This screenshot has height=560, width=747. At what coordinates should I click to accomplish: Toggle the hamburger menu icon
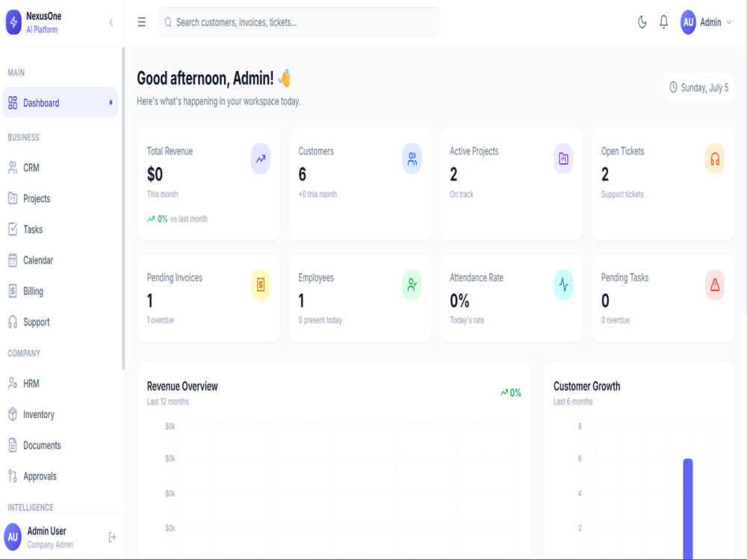pos(141,22)
